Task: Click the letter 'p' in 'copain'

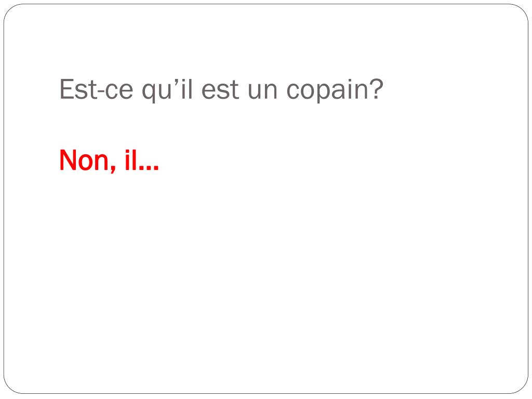Action: (x=322, y=94)
